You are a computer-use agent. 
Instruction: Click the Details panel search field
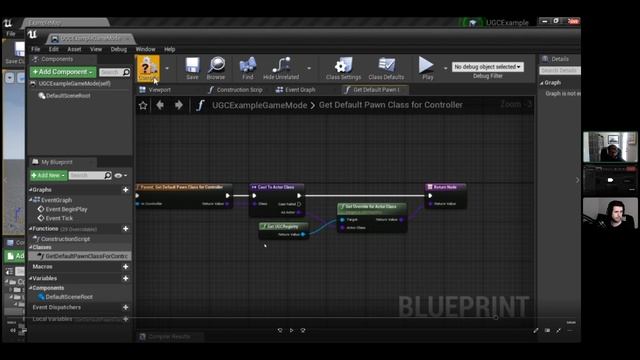[x=560, y=70]
